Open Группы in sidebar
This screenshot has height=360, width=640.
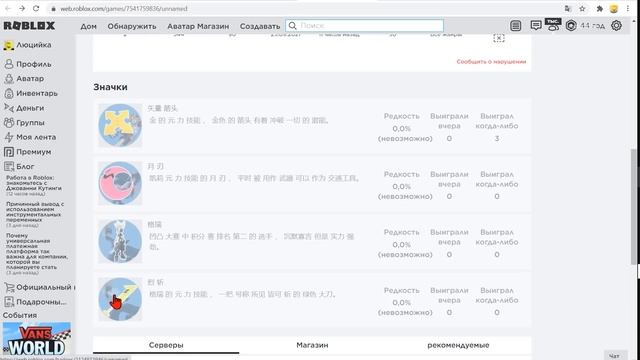(x=24, y=122)
